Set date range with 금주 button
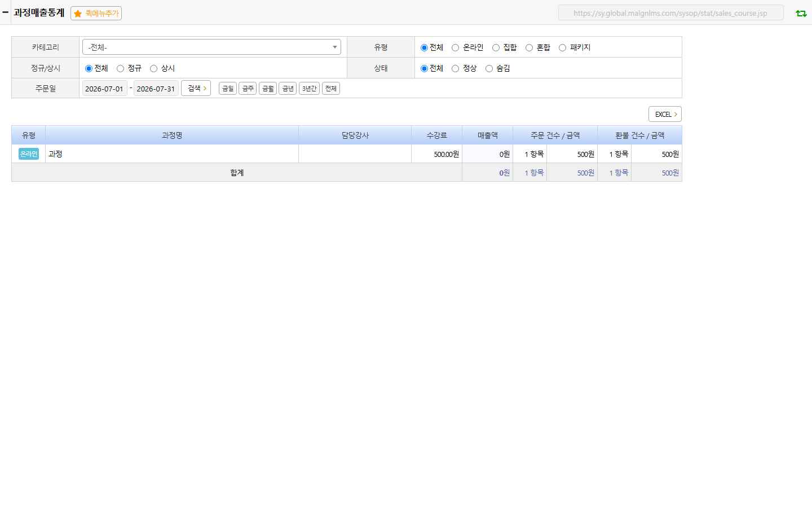The width and height of the screenshot is (812, 508). pyautogui.click(x=248, y=89)
